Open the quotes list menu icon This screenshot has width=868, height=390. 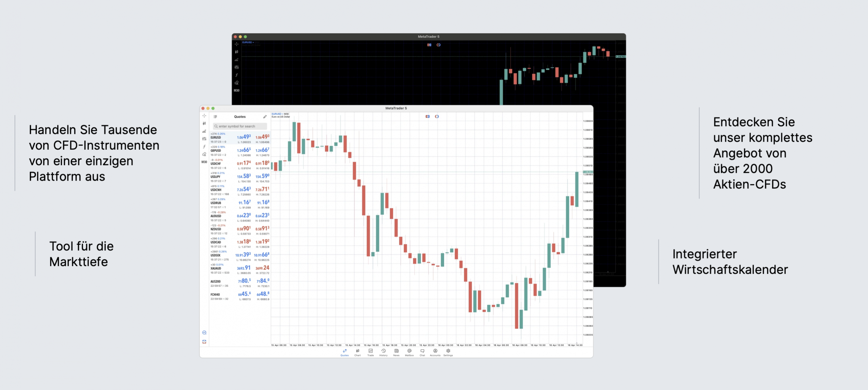point(215,117)
